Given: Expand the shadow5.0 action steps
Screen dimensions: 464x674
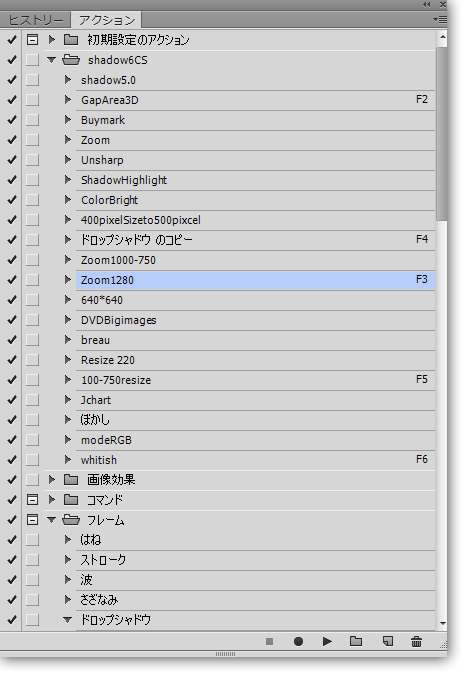Looking at the screenshot, I should [68, 80].
